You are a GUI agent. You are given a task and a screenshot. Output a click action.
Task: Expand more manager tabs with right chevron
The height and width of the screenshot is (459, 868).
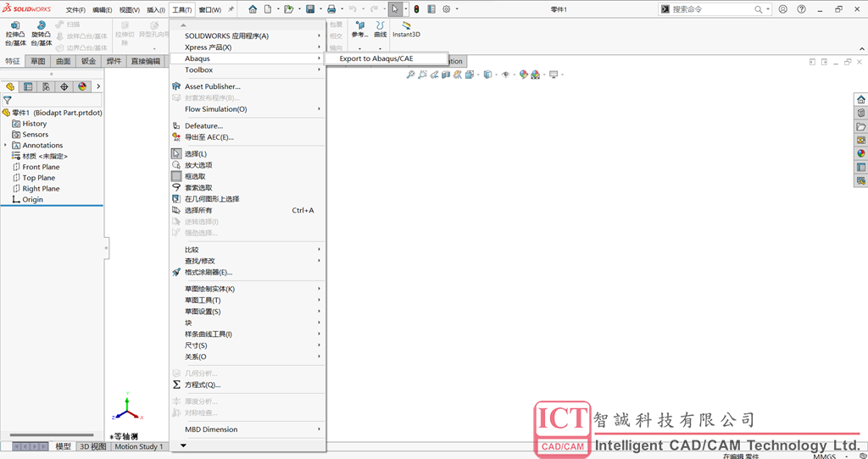click(x=98, y=86)
